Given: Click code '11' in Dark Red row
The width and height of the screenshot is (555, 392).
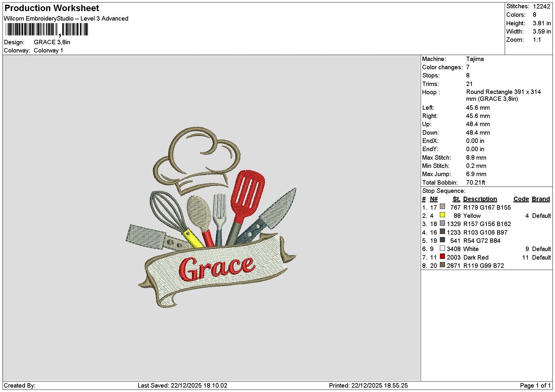Looking at the screenshot, I should click(x=525, y=258).
